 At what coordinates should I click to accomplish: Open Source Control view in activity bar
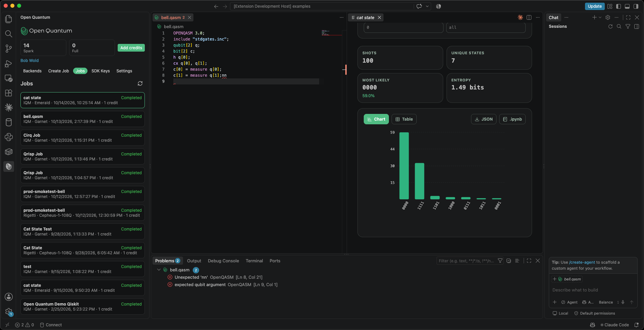8,49
